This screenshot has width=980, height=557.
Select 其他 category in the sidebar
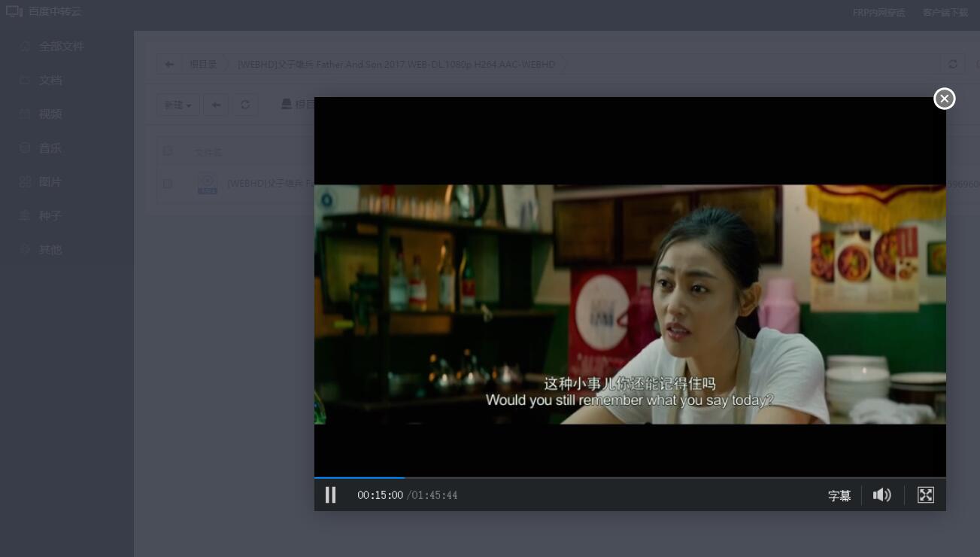(x=50, y=250)
